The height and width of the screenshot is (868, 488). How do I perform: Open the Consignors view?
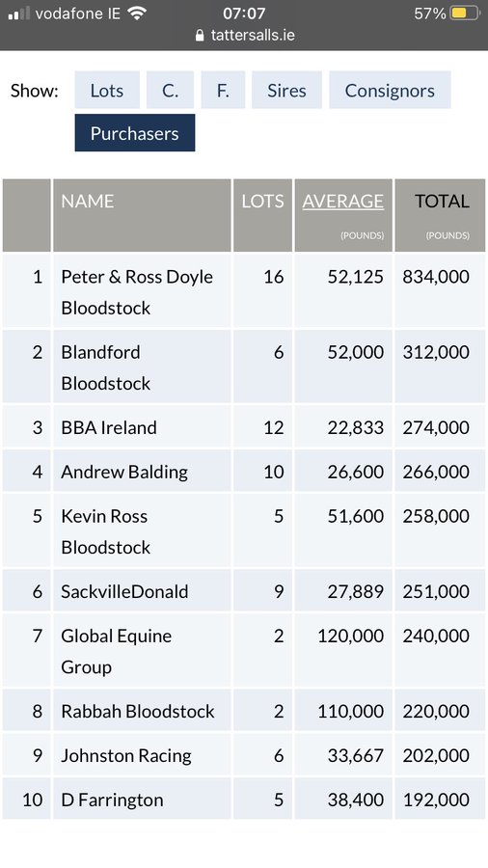(390, 91)
